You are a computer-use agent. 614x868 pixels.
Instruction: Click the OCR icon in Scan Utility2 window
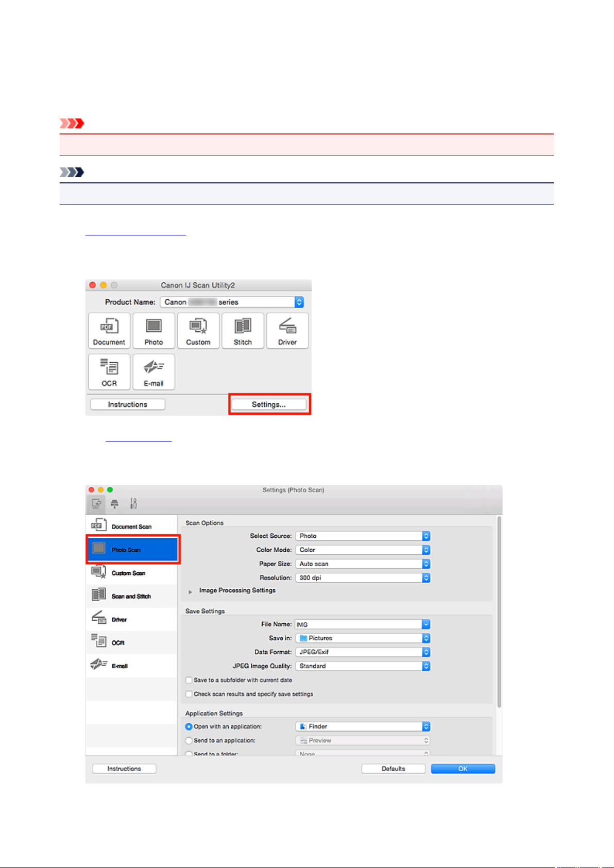109,371
